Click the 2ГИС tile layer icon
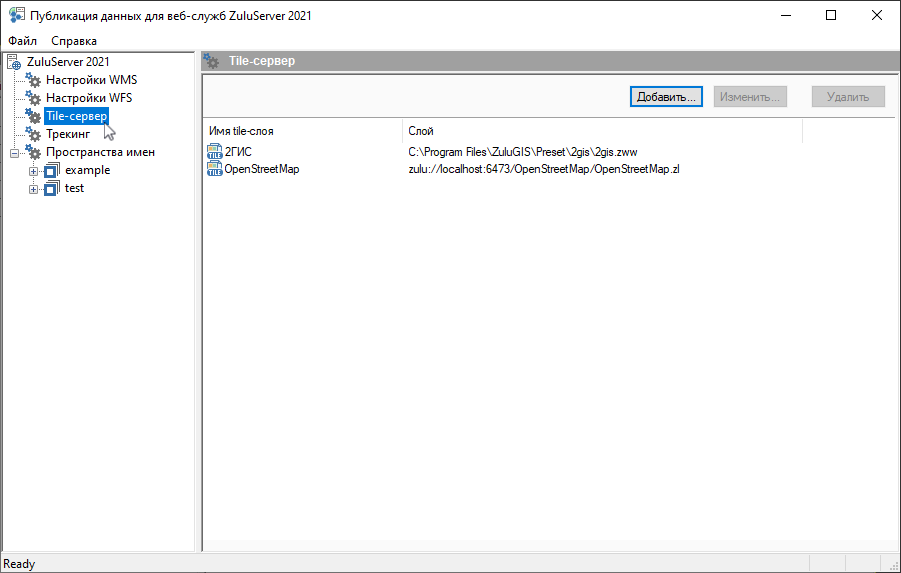This screenshot has width=901, height=573. pyautogui.click(x=215, y=151)
